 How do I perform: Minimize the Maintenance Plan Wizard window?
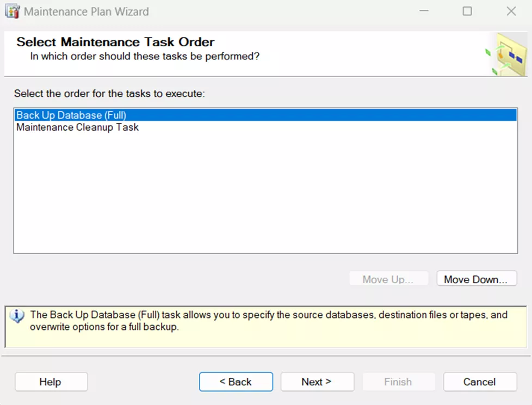coord(424,11)
